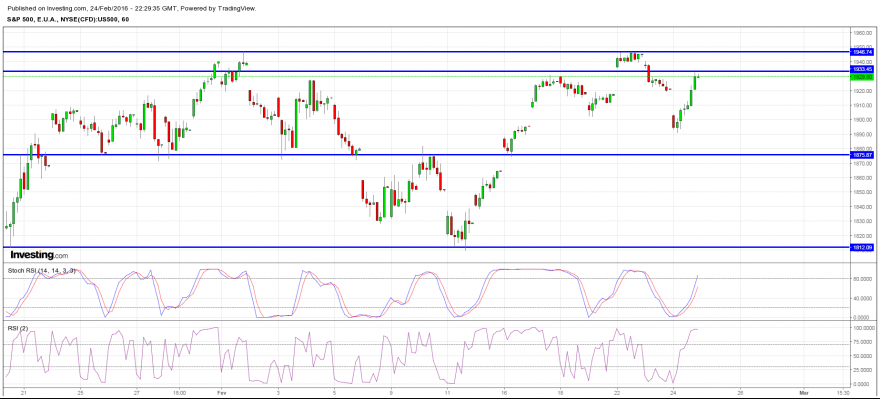Click the '26' date axis label
Viewport: 880px width, 399px height.
pos(741,393)
